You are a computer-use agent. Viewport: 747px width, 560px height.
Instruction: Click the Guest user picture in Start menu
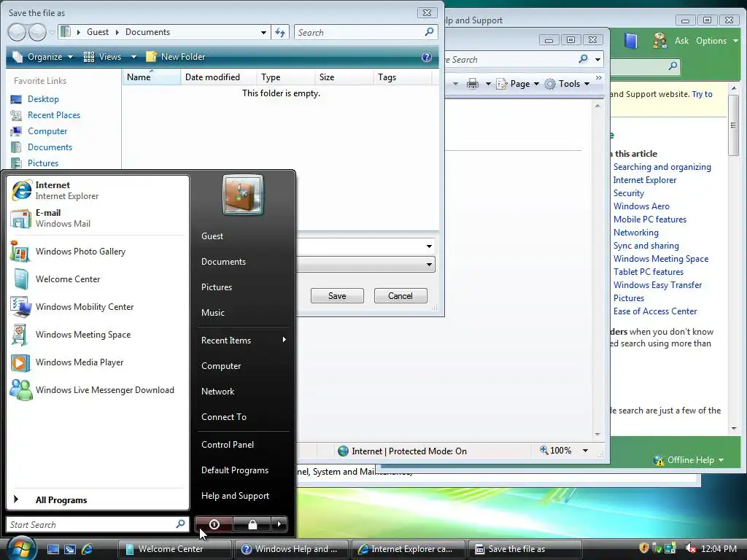point(242,195)
